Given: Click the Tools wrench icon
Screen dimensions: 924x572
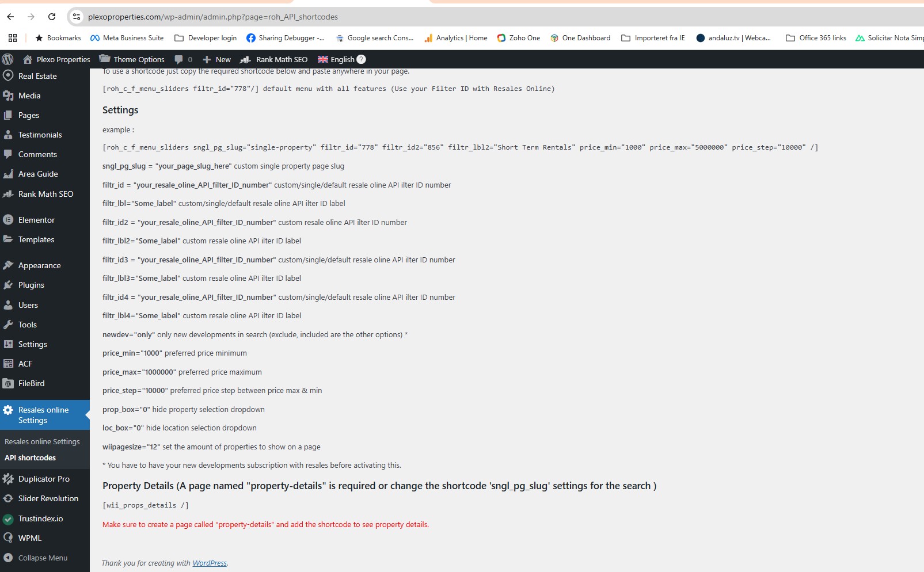Looking at the screenshot, I should coord(8,325).
